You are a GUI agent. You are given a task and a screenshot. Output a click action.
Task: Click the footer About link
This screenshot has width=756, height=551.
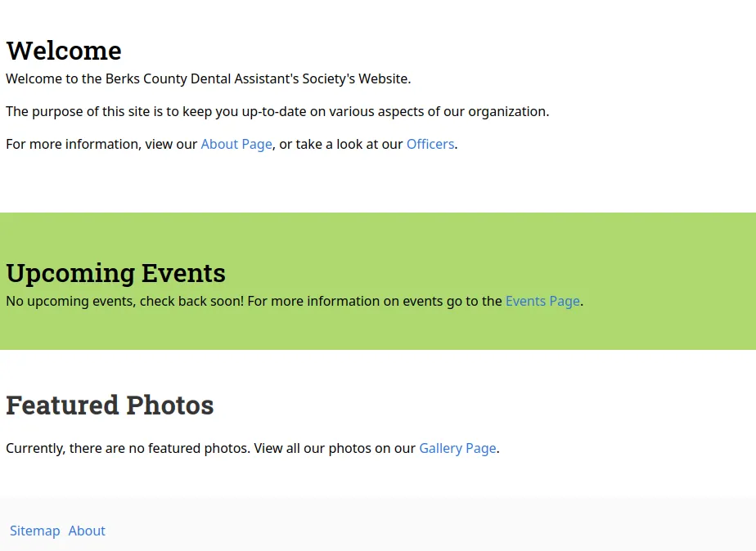[87, 531]
